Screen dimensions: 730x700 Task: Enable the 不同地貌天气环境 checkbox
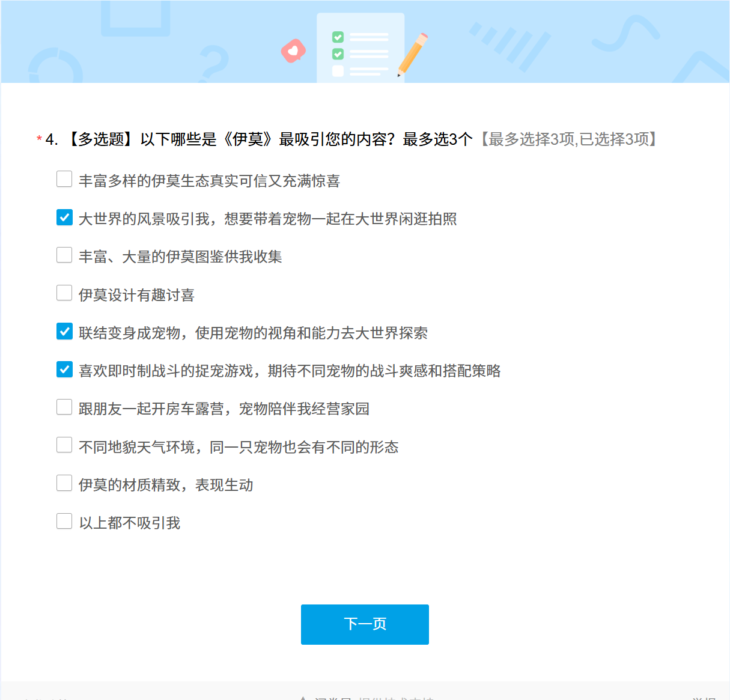pos(64,445)
